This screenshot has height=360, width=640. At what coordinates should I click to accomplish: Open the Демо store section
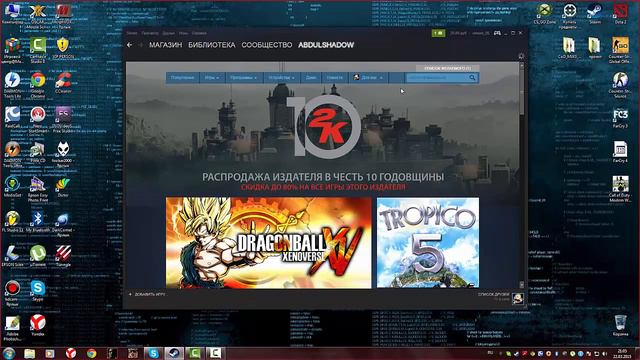coord(311,78)
